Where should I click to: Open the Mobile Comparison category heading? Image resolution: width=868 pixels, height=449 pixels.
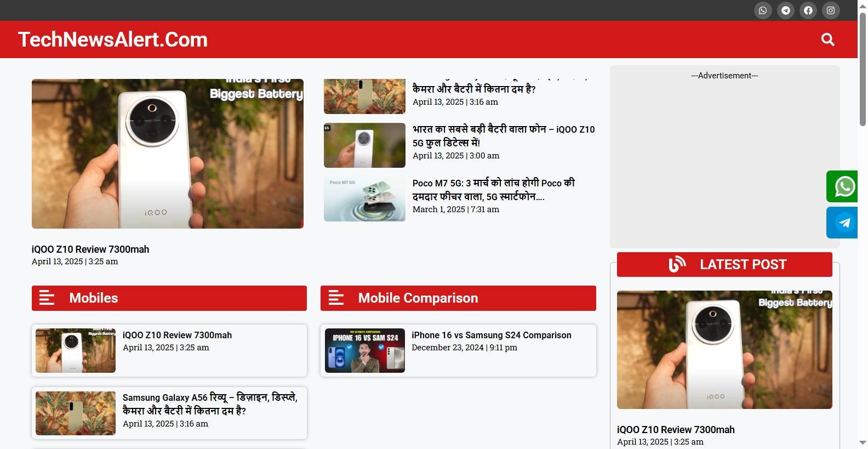pyautogui.click(x=418, y=298)
